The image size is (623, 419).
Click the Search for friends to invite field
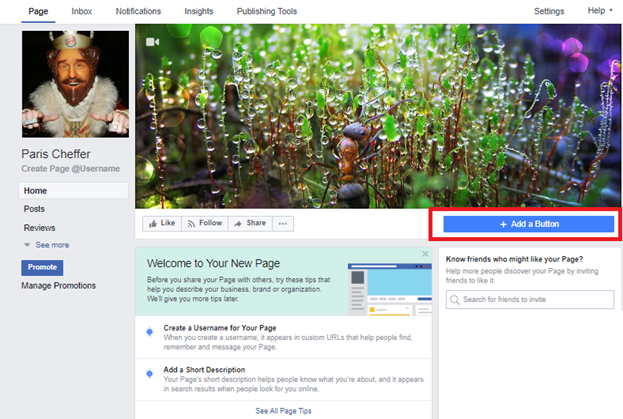[x=530, y=299]
